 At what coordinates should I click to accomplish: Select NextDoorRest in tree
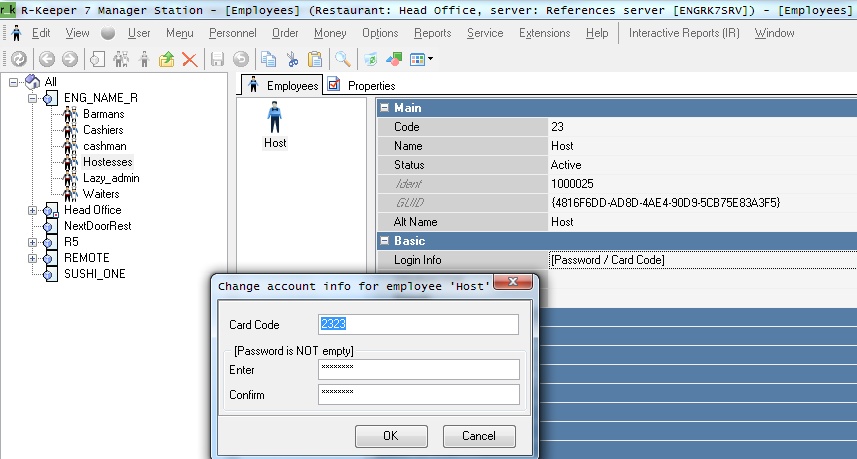coord(97,226)
